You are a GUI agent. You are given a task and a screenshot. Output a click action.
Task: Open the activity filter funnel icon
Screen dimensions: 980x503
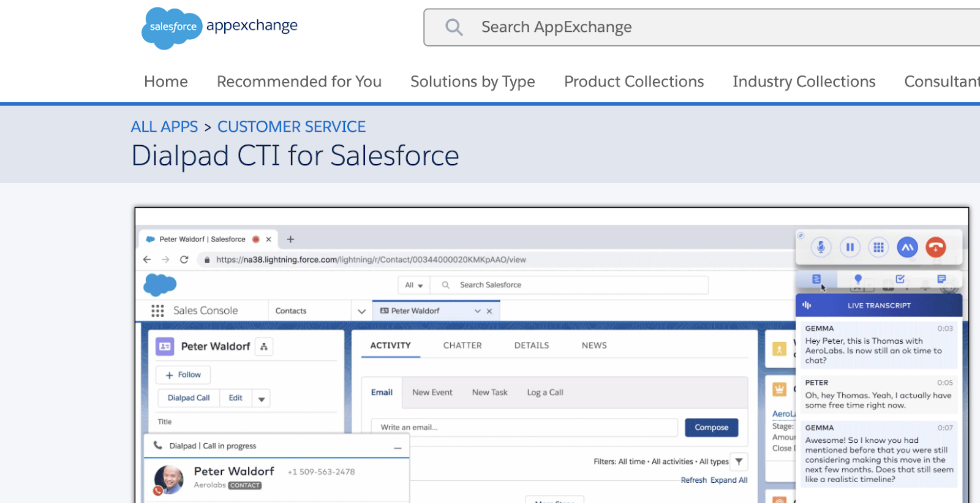739,462
